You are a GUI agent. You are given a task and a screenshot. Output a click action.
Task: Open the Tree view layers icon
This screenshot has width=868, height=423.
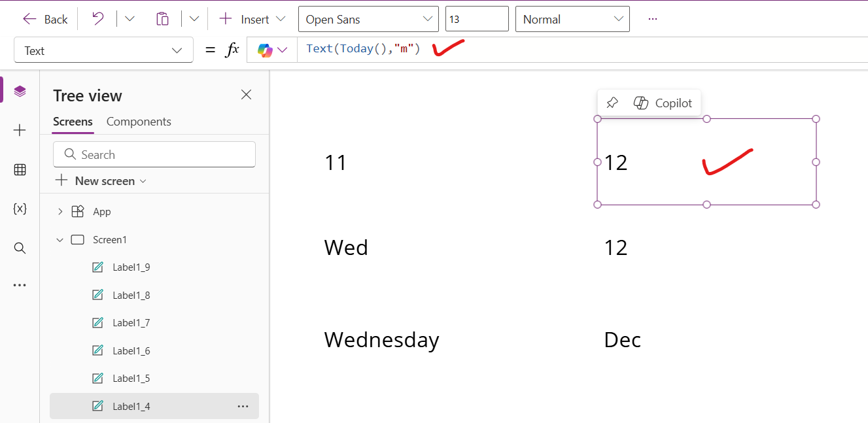click(20, 92)
